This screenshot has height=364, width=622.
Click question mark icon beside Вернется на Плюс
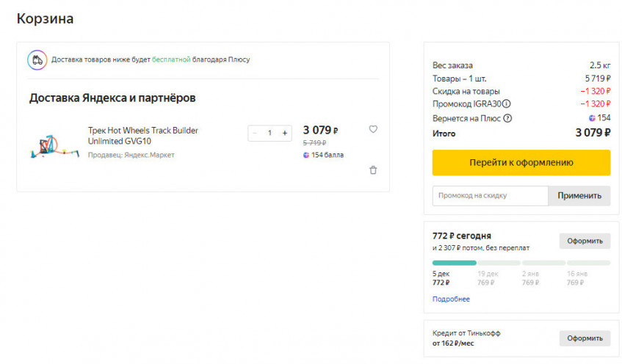[x=507, y=117]
